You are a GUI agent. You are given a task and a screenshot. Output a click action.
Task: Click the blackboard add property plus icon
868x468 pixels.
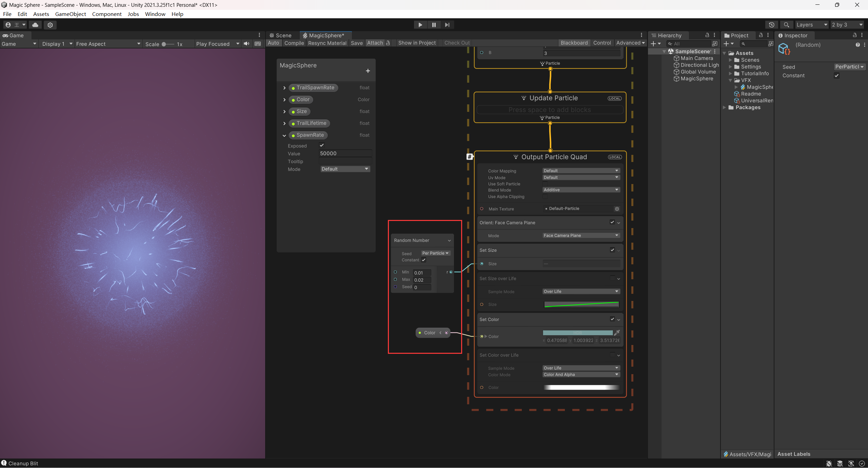[x=368, y=71]
